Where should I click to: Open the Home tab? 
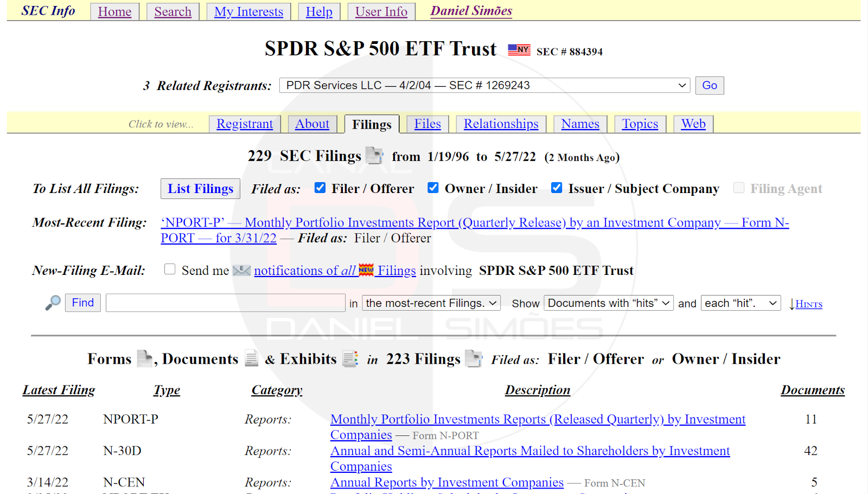pos(114,11)
